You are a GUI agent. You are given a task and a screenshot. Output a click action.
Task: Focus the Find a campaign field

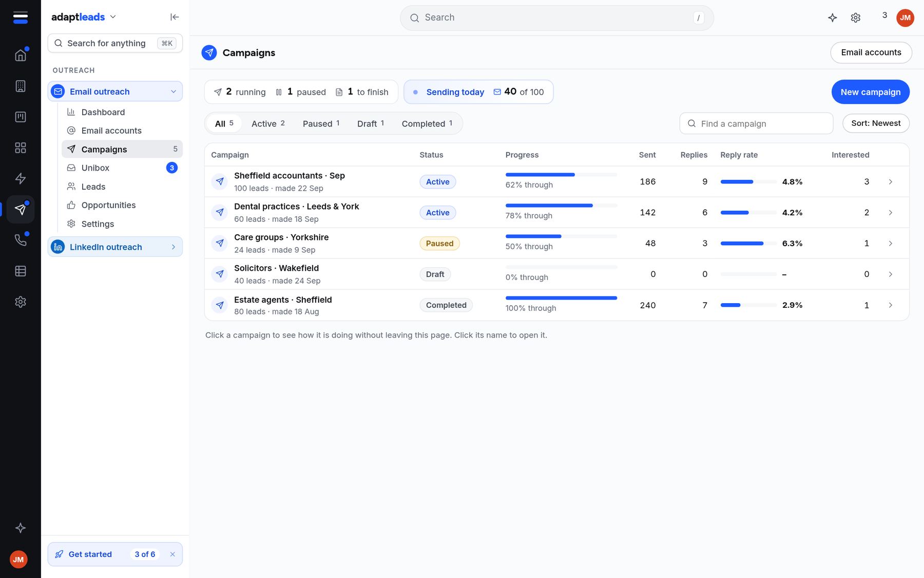756,123
